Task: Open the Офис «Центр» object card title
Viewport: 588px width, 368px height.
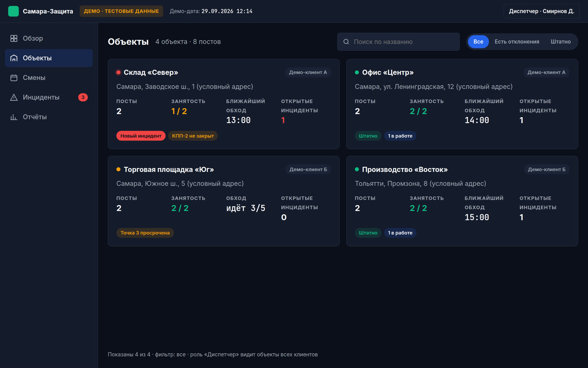Action: click(388, 72)
